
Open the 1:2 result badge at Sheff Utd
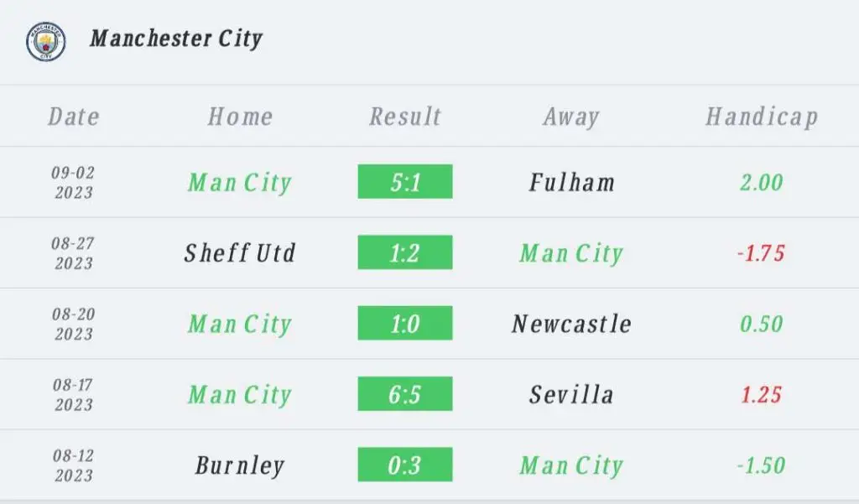tap(405, 252)
